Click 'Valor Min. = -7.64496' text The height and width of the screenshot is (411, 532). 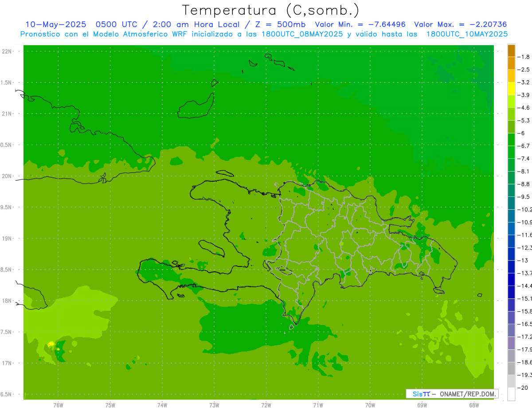pos(360,25)
